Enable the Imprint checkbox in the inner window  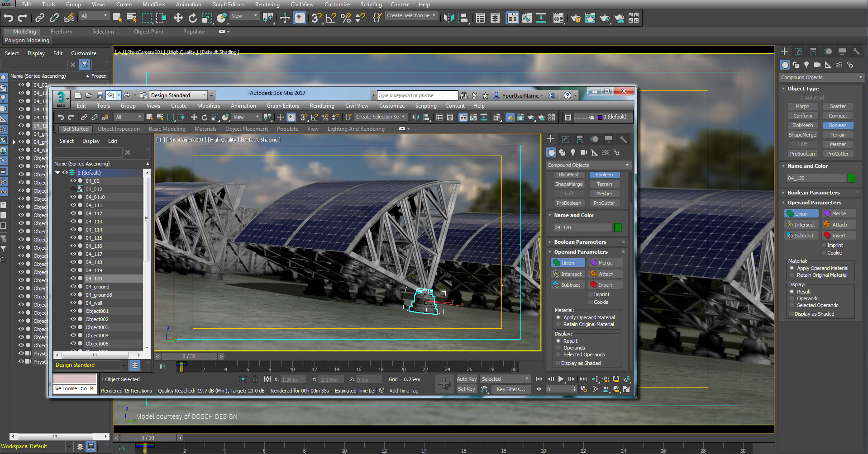[x=591, y=294]
